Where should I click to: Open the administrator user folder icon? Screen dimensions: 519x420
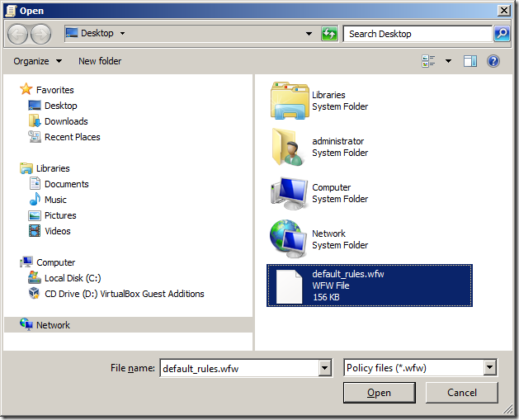(289, 147)
